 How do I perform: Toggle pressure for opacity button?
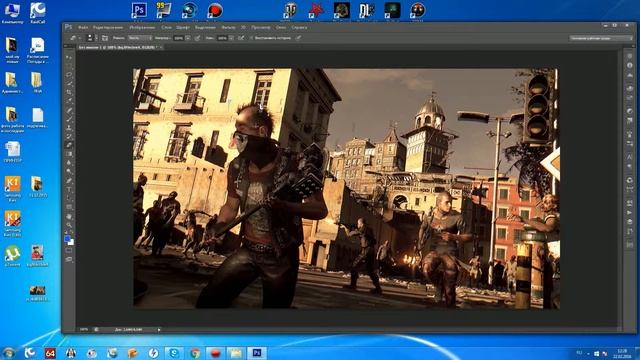pyautogui.click(x=198, y=38)
